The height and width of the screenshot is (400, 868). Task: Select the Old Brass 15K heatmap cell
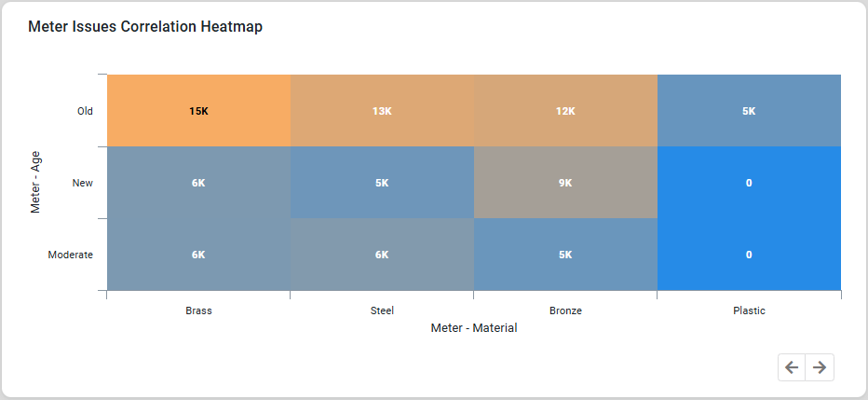coord(198,111)
